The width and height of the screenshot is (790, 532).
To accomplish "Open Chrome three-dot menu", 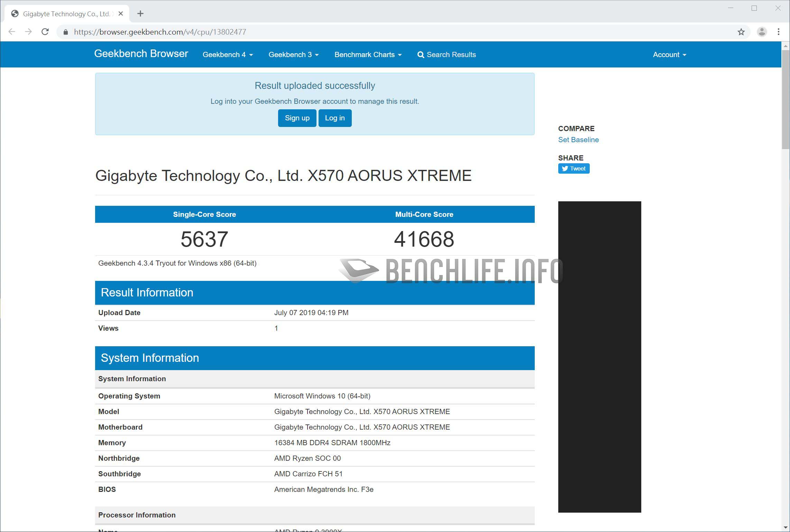I will click(x=779, y=32).
